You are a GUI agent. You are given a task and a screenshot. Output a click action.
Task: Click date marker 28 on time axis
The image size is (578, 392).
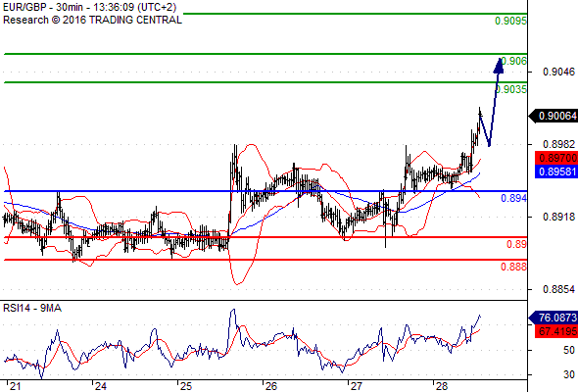(441, 386)
